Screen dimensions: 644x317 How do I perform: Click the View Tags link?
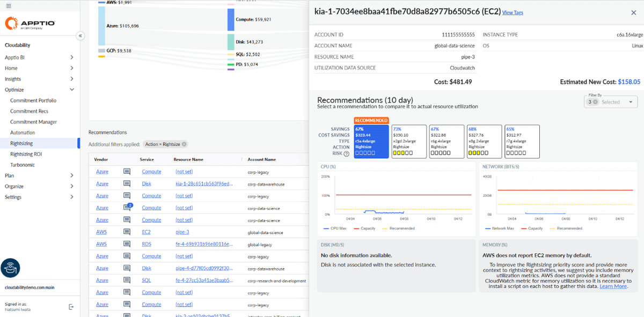pos(513,12)
